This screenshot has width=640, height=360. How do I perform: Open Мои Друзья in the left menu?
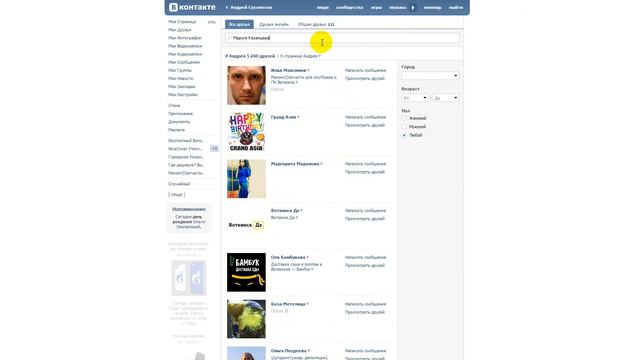pyautogui.click(x=180, y=30)
